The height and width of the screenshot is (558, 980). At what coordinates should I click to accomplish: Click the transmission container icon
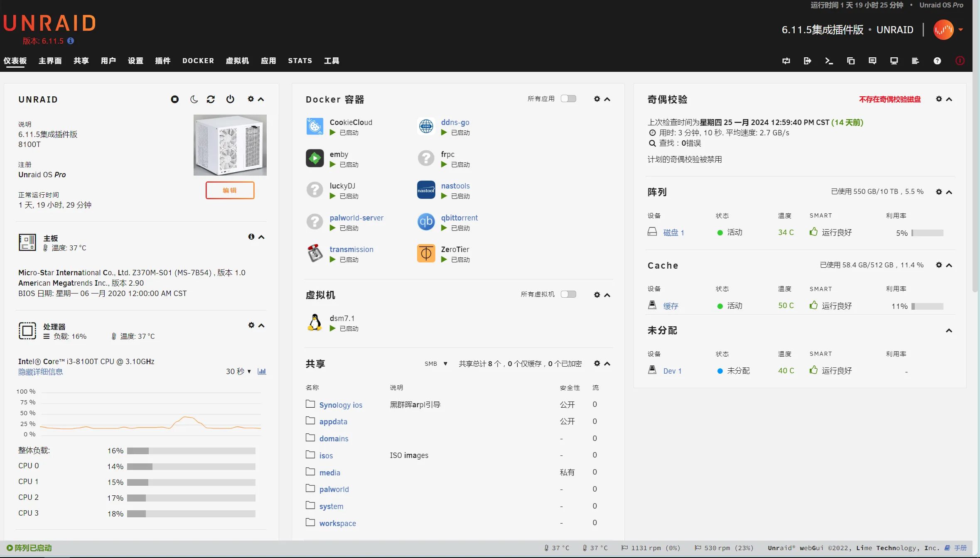(x=315, y=253)
